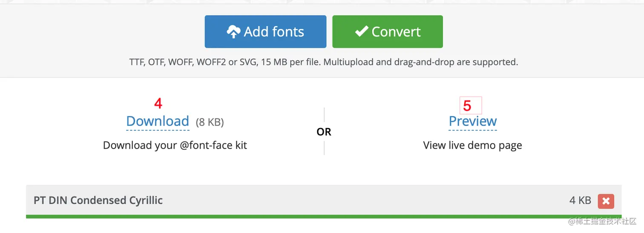644x233 pixels.
Task: Click the checkmark icon on Convert button
Action: coord(362,31)
